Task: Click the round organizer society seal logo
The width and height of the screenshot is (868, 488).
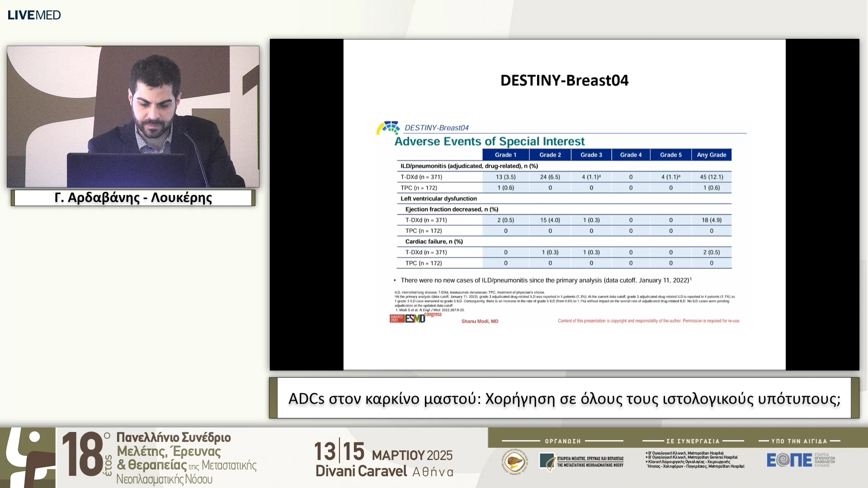Action: click(x=515, y=462)
